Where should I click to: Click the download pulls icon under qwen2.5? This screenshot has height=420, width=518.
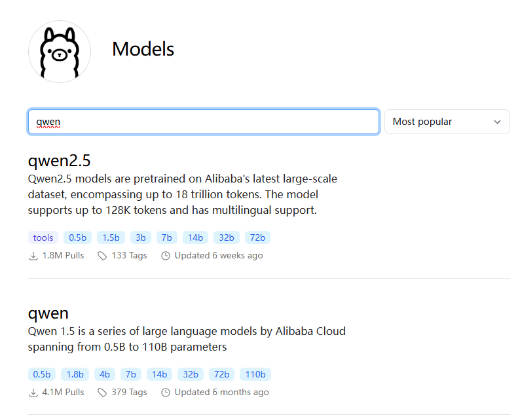pos(33,256)
